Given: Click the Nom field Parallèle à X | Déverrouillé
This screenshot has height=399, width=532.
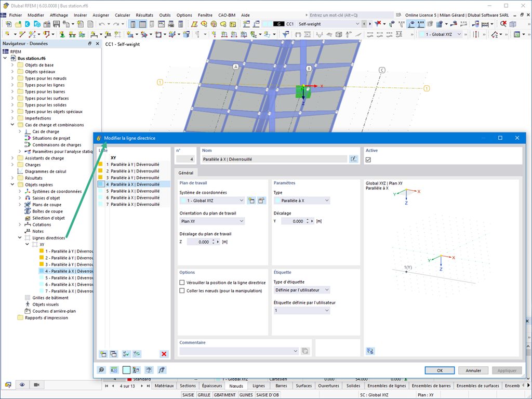Looking at the screenshot, I should pyautogui.click(x=274, y=159).
